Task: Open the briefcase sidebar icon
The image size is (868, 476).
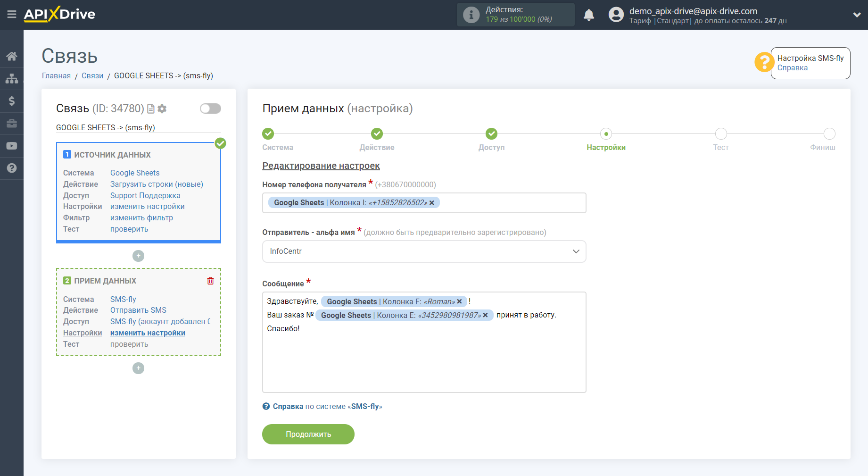Action: pyautogui.click(x=12, y=124)
